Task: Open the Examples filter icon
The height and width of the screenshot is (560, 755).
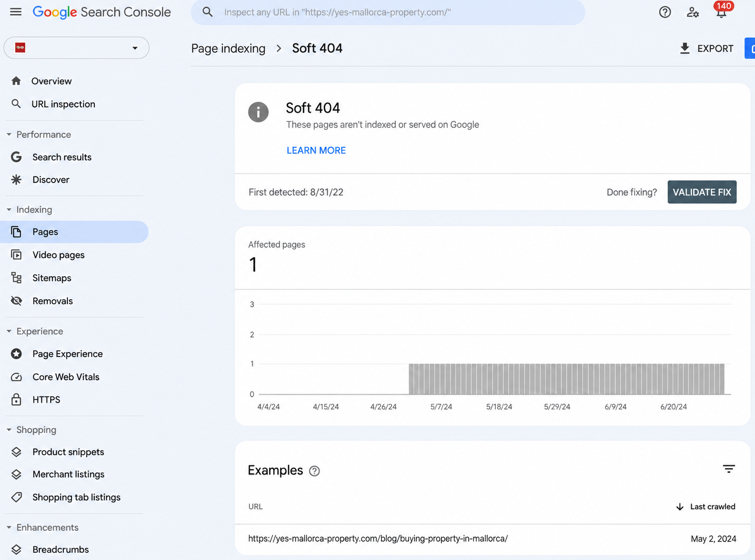Action: [x=729, y=469]
